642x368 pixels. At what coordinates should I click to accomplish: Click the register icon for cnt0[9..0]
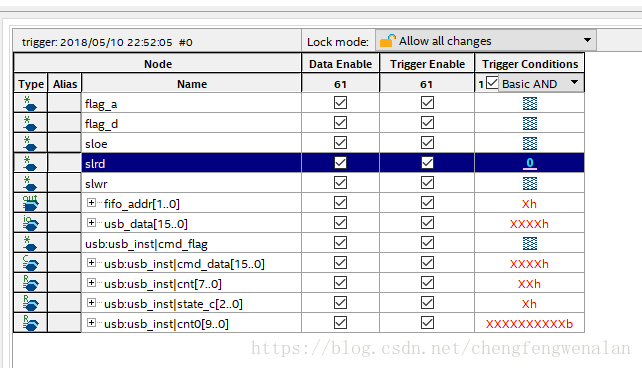pos(30,323)
